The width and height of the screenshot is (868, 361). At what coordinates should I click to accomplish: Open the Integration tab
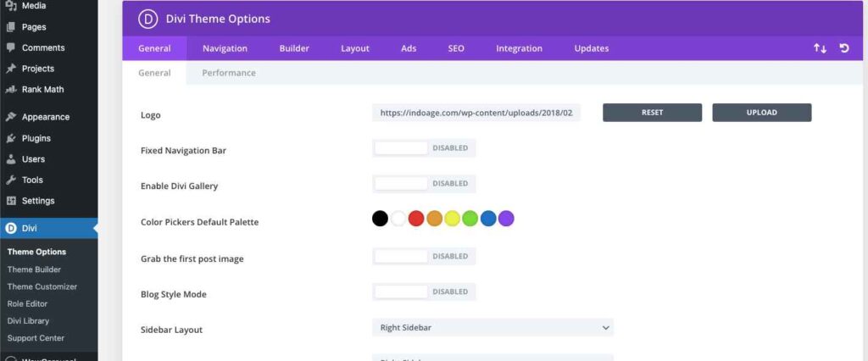click(x=520, y=48)
